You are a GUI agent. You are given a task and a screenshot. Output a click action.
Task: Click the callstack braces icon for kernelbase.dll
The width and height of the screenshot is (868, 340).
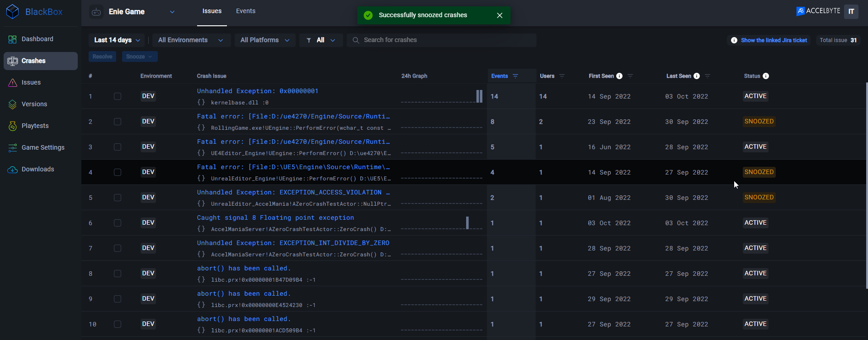(x=201, y=102)
